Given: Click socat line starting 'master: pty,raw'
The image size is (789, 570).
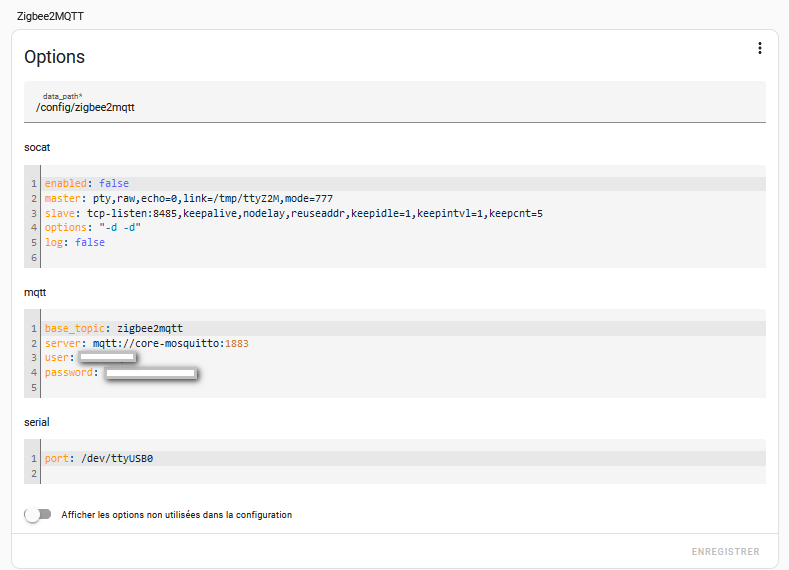Looking at the screenshot, I should pos(403,198).
